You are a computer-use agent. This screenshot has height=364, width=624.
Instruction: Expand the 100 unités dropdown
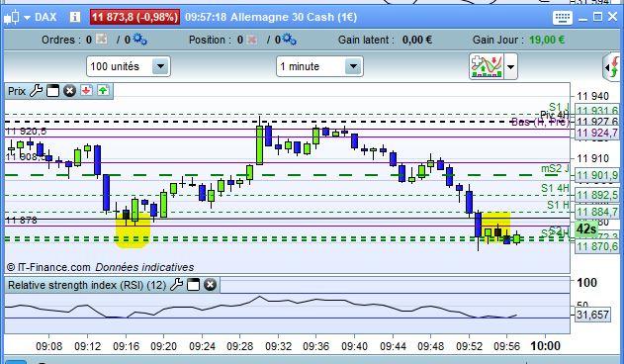tap(160, 66)
